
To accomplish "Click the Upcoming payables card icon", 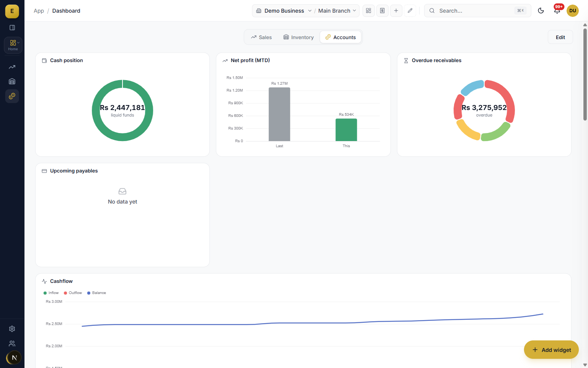I will (x=44, y=171).
